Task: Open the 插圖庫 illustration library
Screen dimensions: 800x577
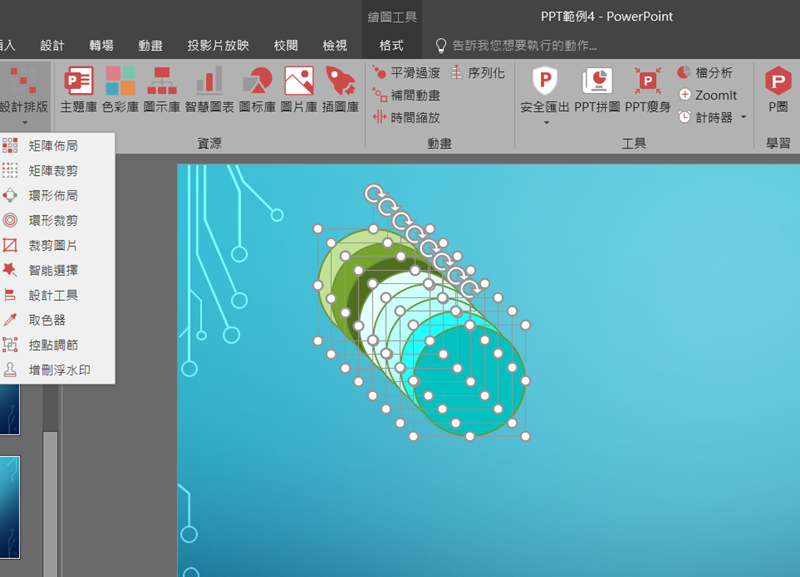Action: click(341, 89)
